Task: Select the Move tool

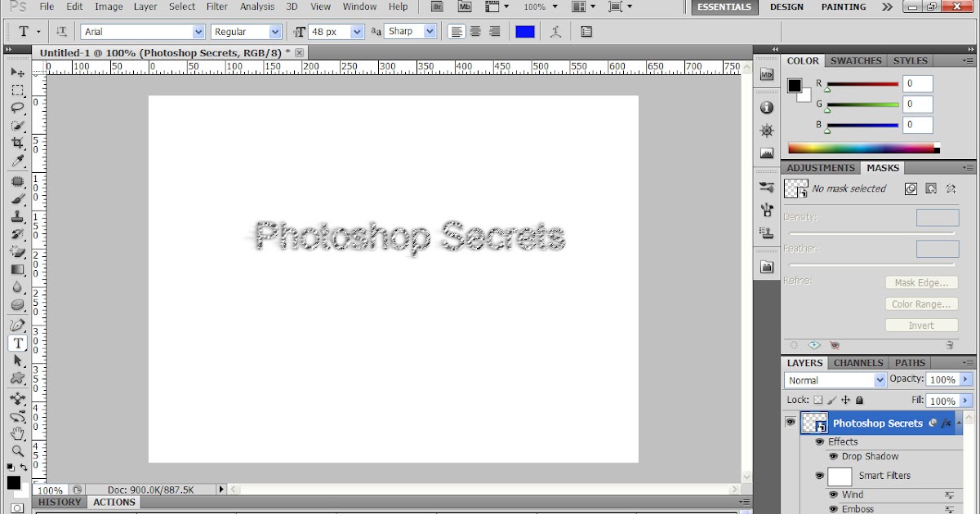Action: (17, 73)
